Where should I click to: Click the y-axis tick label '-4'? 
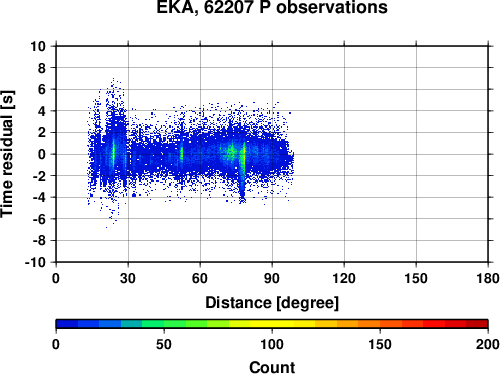pos(39,198)
